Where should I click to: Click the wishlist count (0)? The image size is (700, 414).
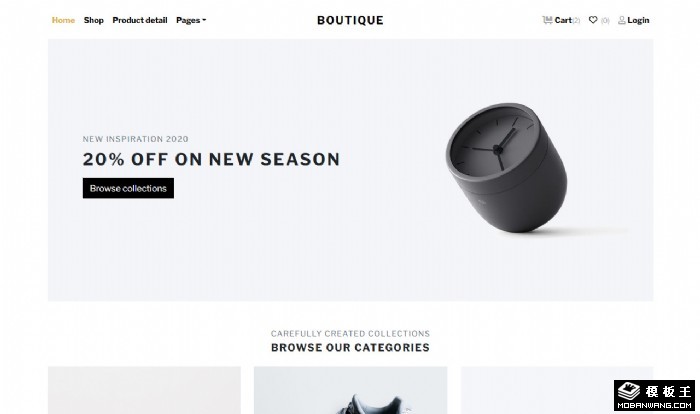pyautogui.click(x=605, y=21)
